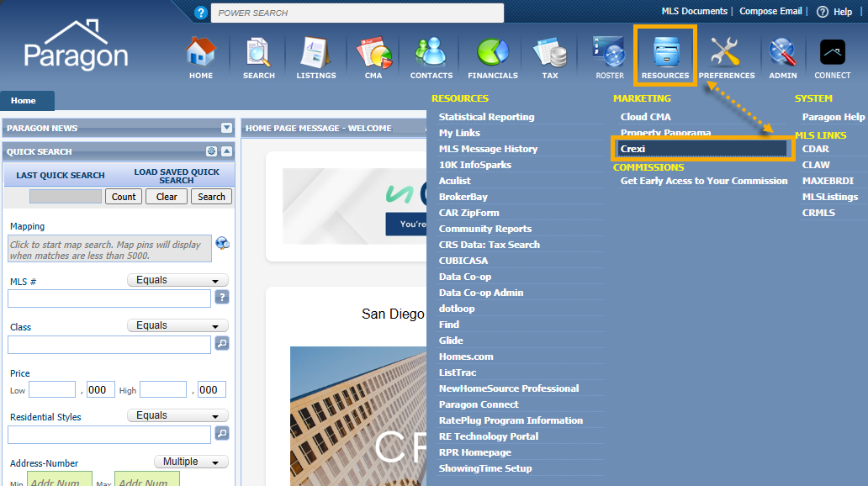The width and height of the screenshot is (868, 486).
Task: Open the Class Equals dropdown
Action: point(177,325)
